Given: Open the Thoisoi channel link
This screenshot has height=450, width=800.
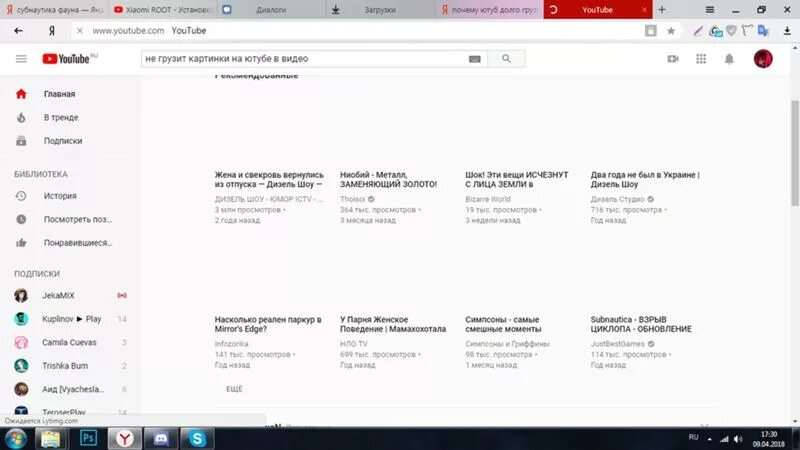Looking at the screenshot, I should pos(353,199).
